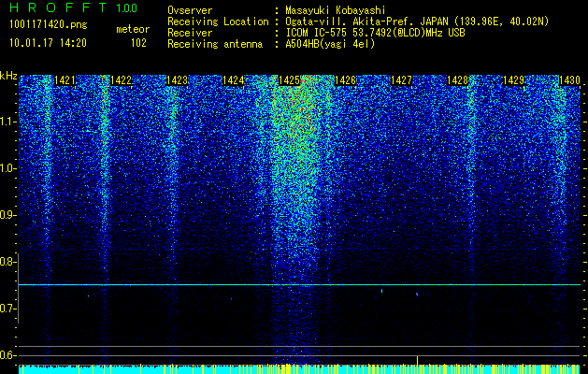Click the Receiving antenna field label
Image resolution: width=588 pixels, height=374 pixels.
pyautogui.click(x=215, y=44)
